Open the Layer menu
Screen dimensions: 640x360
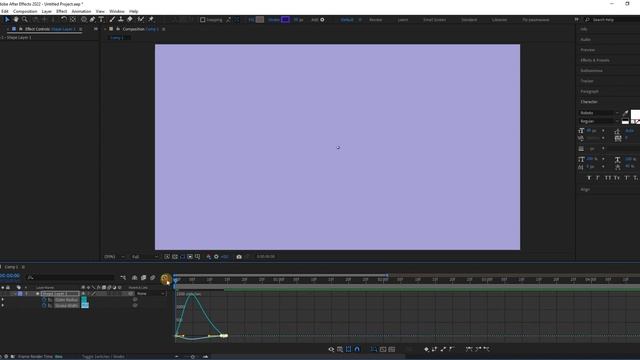(x=47, y=11)
